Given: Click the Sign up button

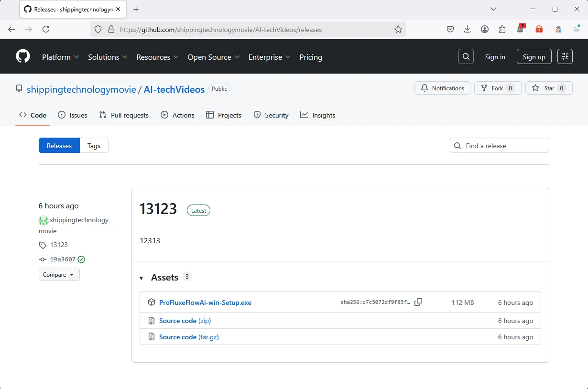Looking at the screenshot, I should 534,57.
